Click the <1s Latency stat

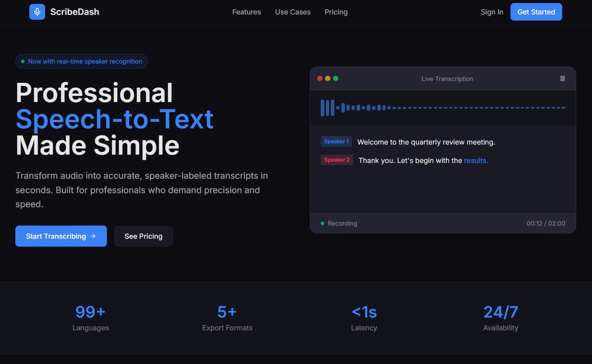pos(364,318)
